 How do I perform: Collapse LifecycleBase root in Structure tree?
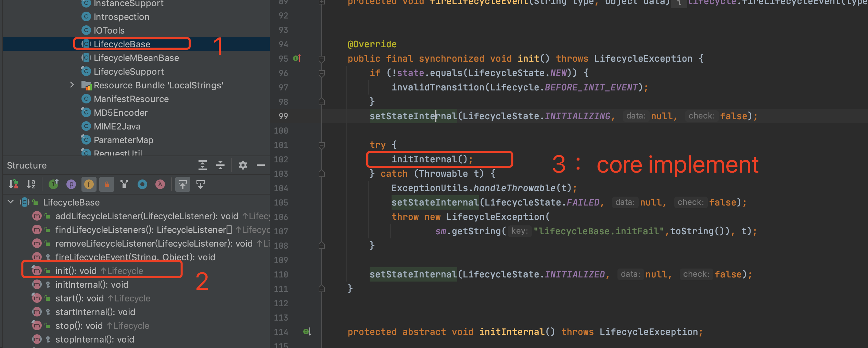pyautogui.click(x=11, y=202)
